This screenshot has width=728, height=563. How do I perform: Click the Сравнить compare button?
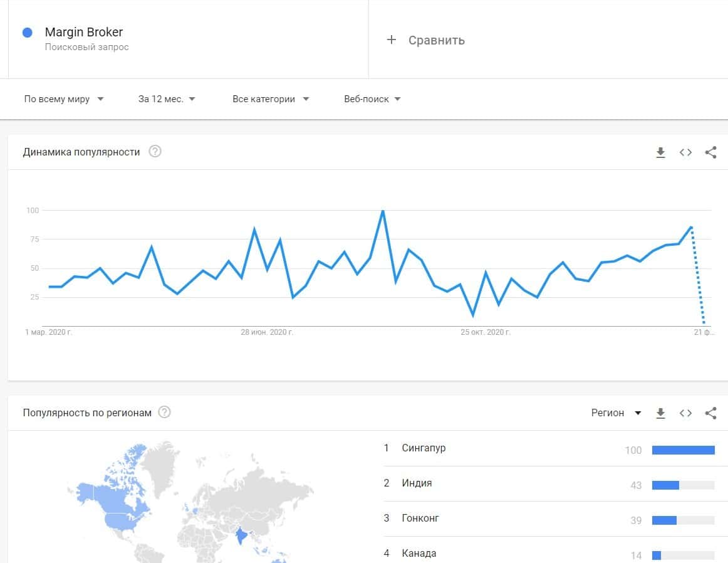tap(436, 40)
